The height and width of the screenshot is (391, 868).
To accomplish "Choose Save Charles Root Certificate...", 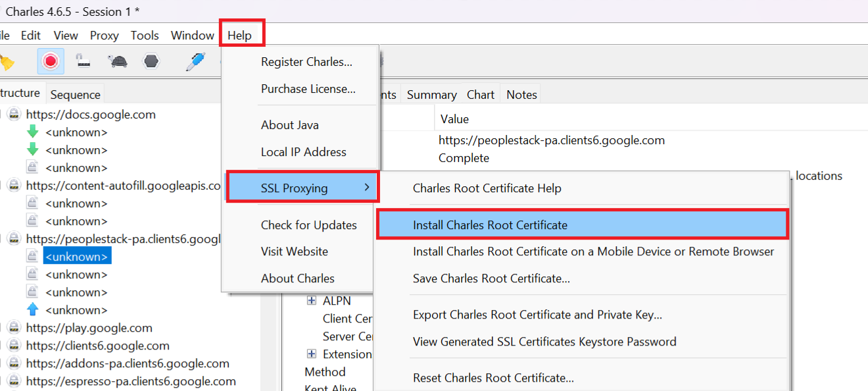I will (x=492, y=278).
